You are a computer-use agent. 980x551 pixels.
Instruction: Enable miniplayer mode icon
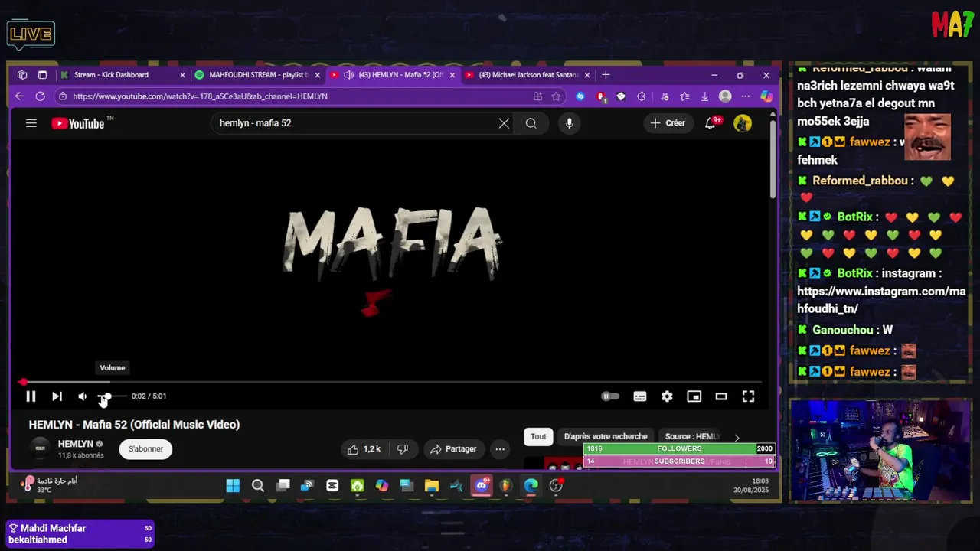click(x=694, y=396)
